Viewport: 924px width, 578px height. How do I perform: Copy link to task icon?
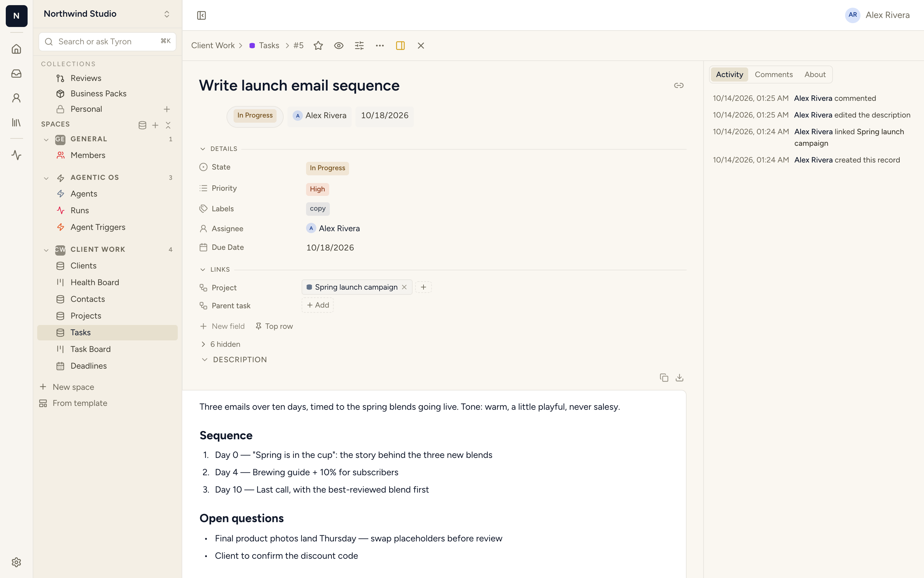pos(679,85)
